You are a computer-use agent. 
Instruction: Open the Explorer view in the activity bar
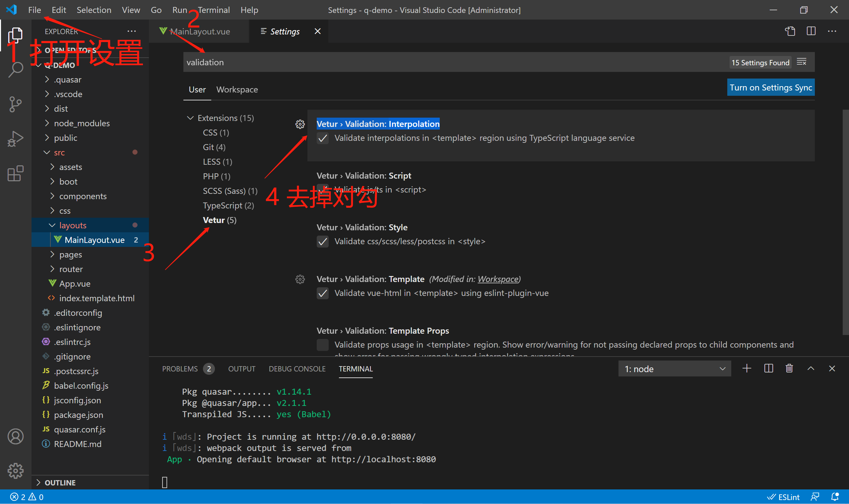[x=15, y=35]
